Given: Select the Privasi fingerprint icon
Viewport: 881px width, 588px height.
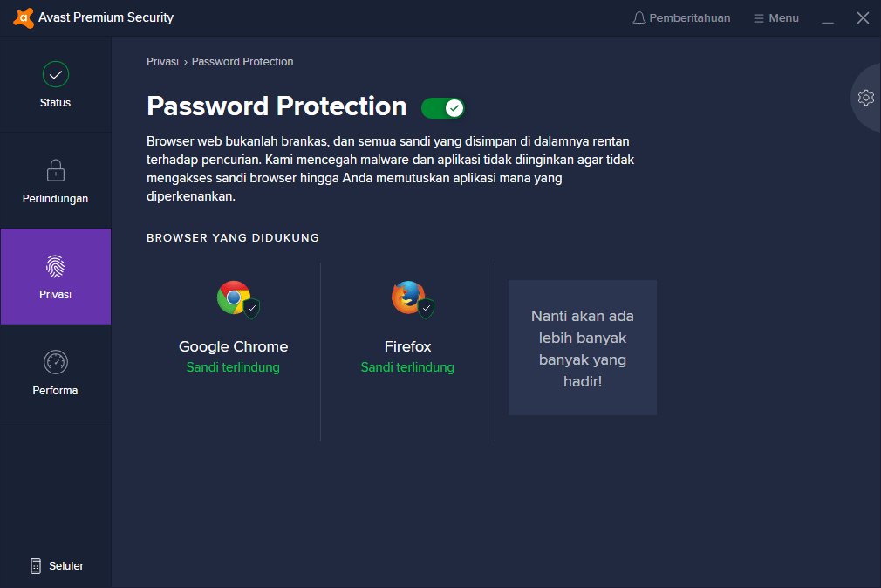Looking at the screenshot, I should [x=56, y=267].
